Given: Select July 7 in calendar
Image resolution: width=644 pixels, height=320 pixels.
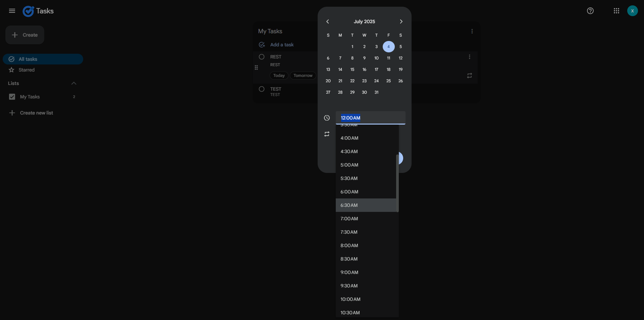Looking at the screenshot, I should pyautogui.click(x=340, y=58).
